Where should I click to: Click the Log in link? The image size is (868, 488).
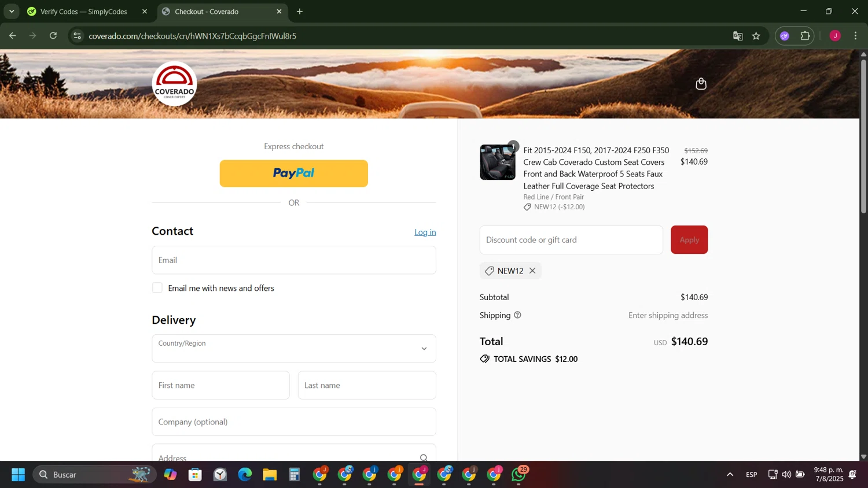[x=425, y=232]
